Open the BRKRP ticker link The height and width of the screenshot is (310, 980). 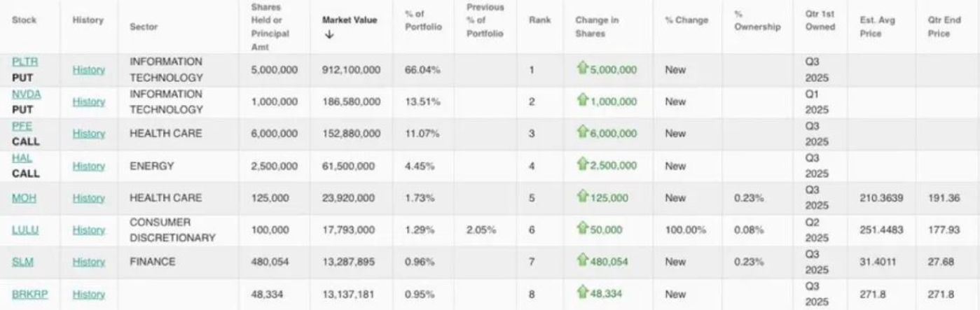click(30, 294)
